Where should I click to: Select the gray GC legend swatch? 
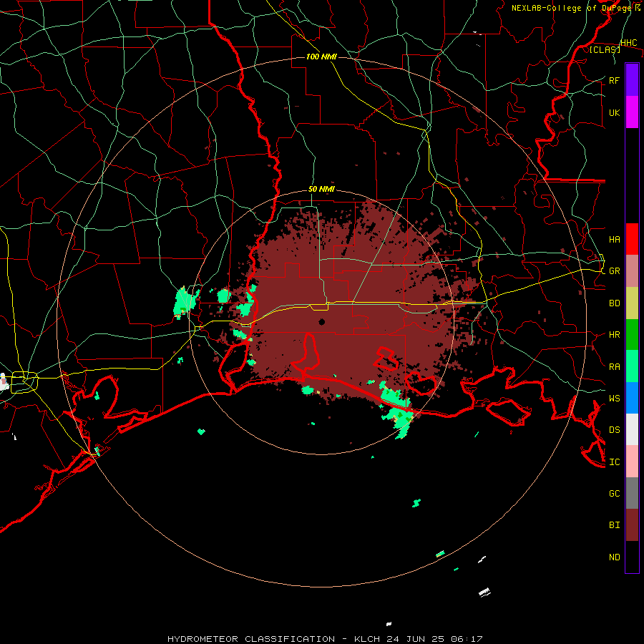632,493
